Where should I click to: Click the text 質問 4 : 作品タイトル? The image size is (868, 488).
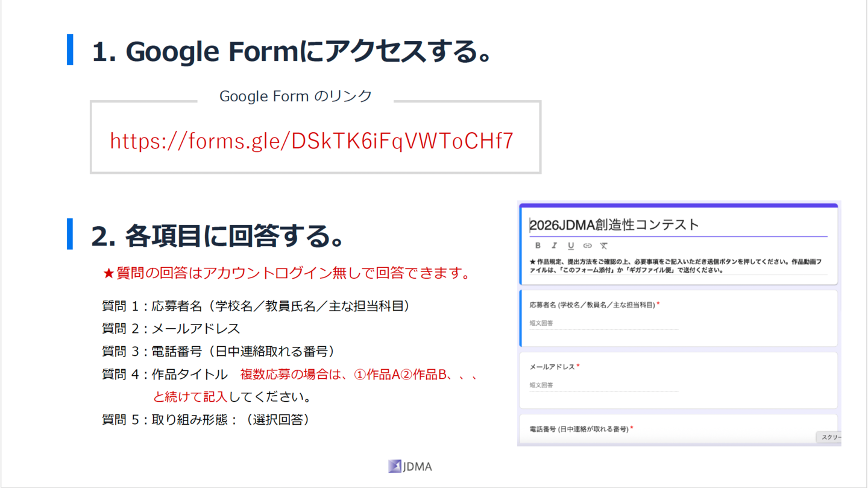[x=165, y=375]
